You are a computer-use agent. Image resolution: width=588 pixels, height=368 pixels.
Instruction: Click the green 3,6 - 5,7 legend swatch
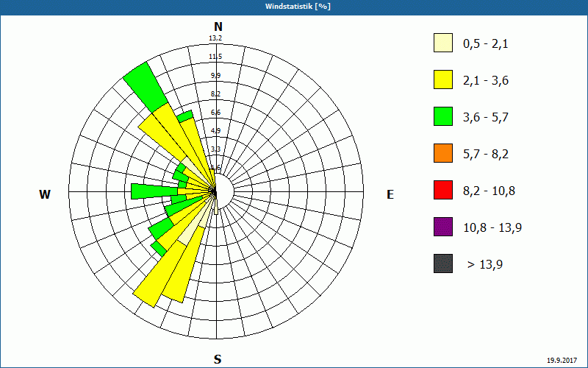(443, 116)
